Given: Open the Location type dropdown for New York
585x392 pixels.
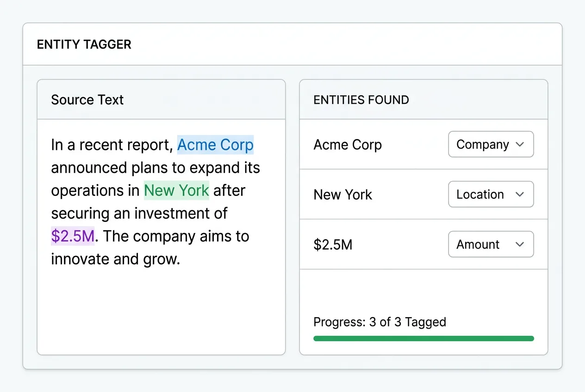Looking at the screenshot, I should click(x=491, y=194).
